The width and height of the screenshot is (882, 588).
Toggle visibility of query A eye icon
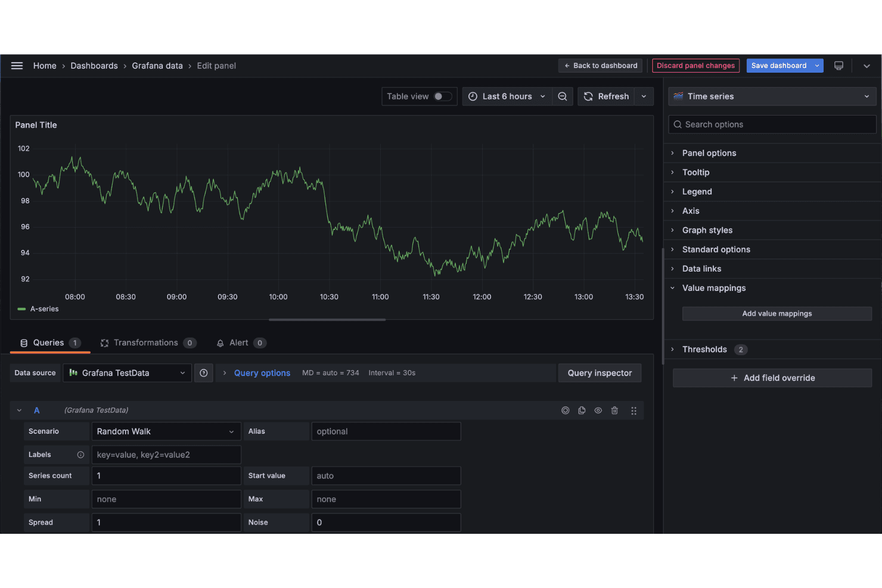(x=598, y=410)
